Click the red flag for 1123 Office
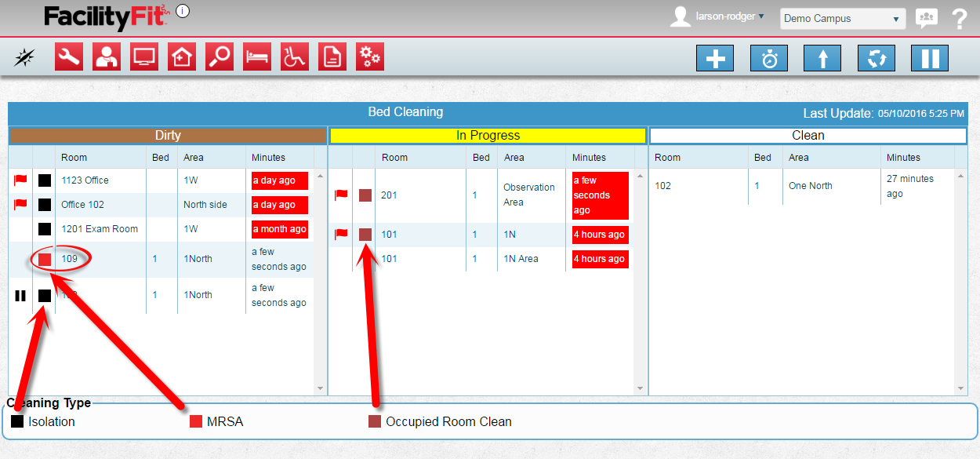Image resolution: width=980 pixels, height=459 pixels. [x=20, y=180]
